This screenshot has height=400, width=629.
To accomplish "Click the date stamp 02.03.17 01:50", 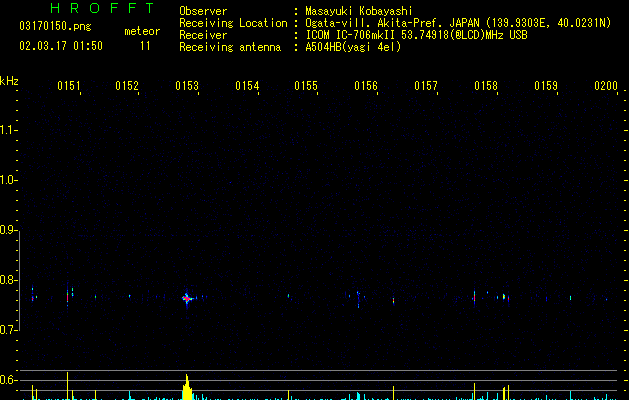I will coord(61,46).
